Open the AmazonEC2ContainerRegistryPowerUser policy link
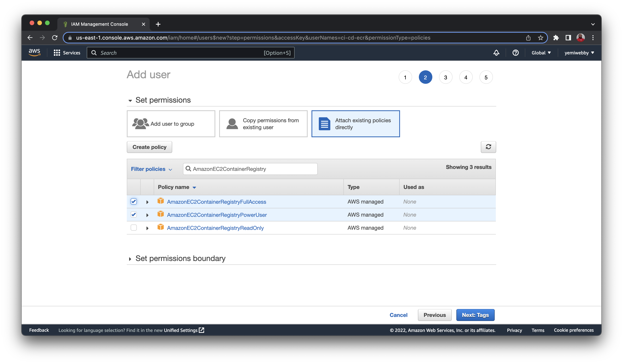623x364 pixels. (217, 215)
